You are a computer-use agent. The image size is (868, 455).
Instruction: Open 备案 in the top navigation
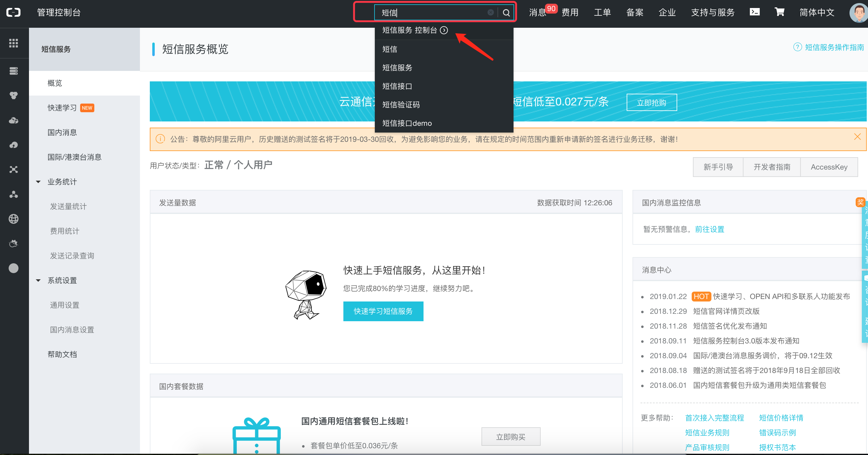point(635,12)
